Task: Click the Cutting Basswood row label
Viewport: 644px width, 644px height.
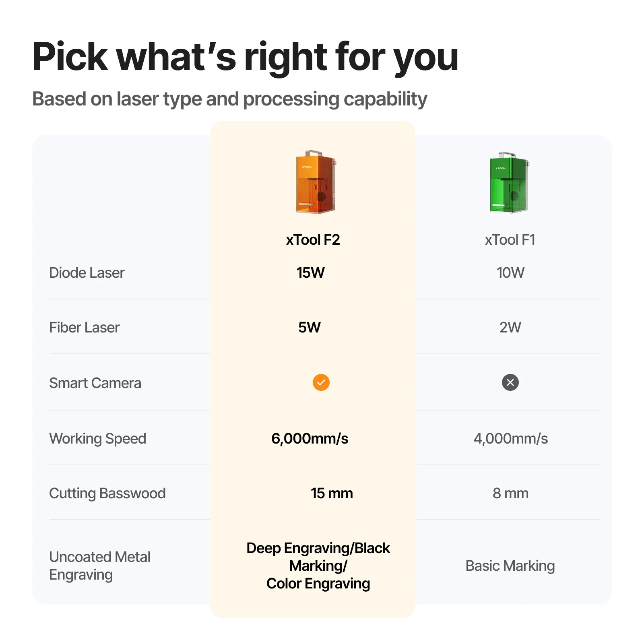Action: point(107,493)
